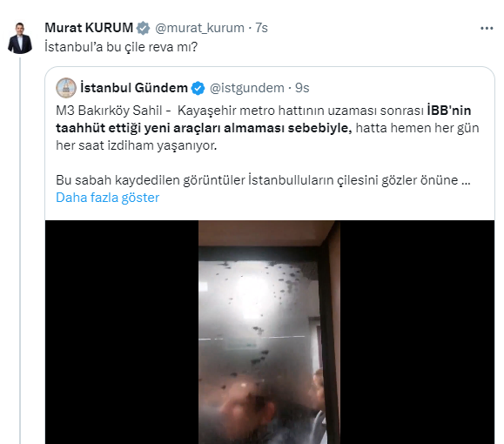Screen dimensions: 504x444
Task: Click the Bu sabah kaydedilen görüntüler paragraph
Action: click(x=263, y=180)
